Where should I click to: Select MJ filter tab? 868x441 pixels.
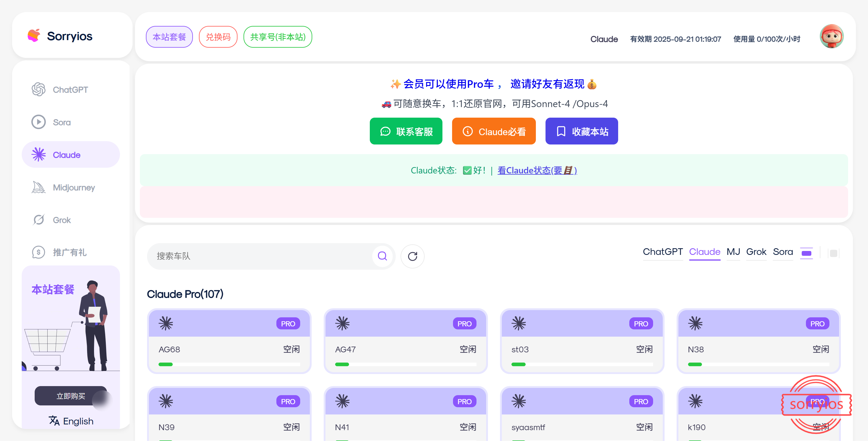pos(733,252)
